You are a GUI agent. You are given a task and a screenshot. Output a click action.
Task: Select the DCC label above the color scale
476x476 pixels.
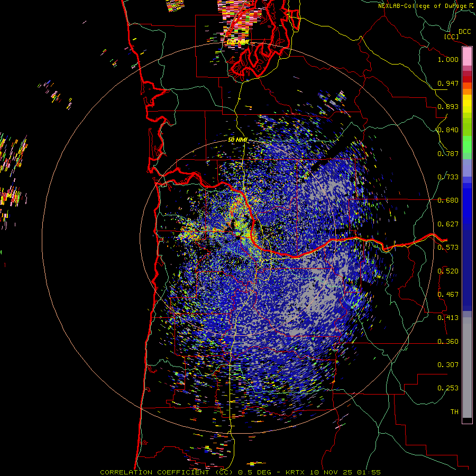[x=464, y=32]
